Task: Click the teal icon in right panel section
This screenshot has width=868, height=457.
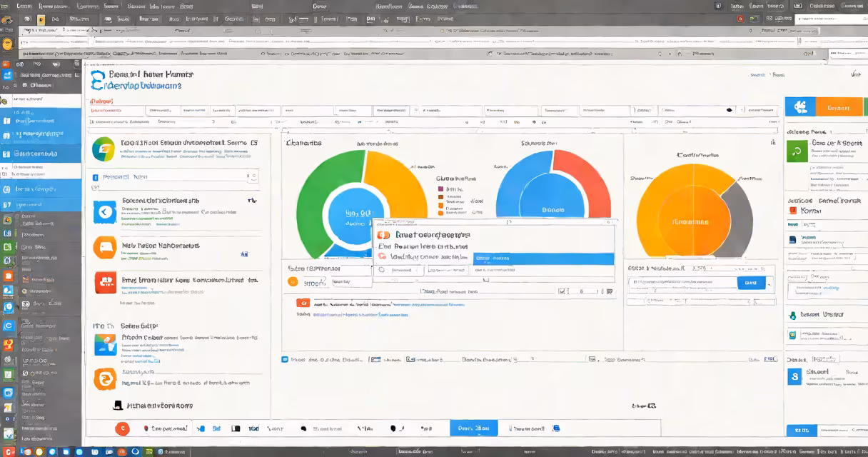Action: point(792,315)
